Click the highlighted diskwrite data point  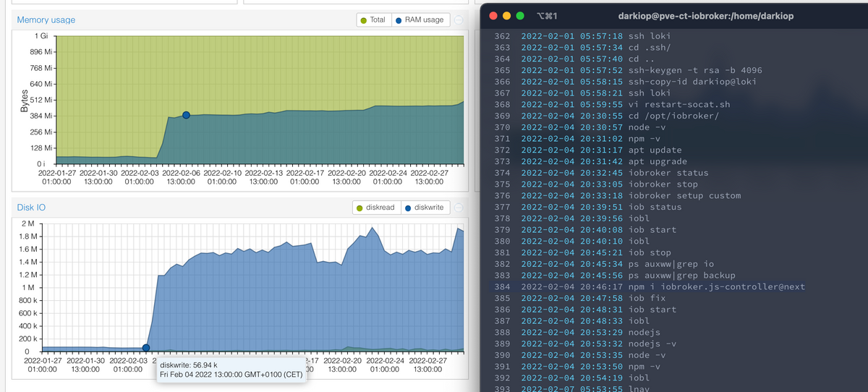146,348
